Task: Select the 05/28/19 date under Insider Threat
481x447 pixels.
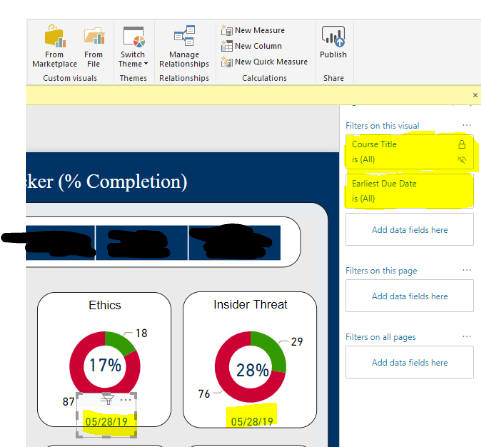Action: tap(252, 422)
